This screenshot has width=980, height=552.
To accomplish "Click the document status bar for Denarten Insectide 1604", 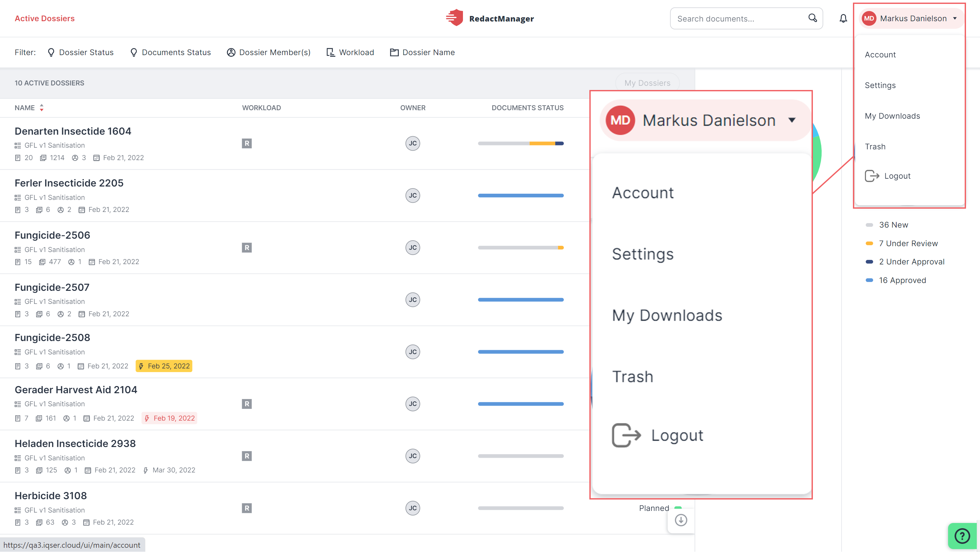I will [x=521, y=143].
